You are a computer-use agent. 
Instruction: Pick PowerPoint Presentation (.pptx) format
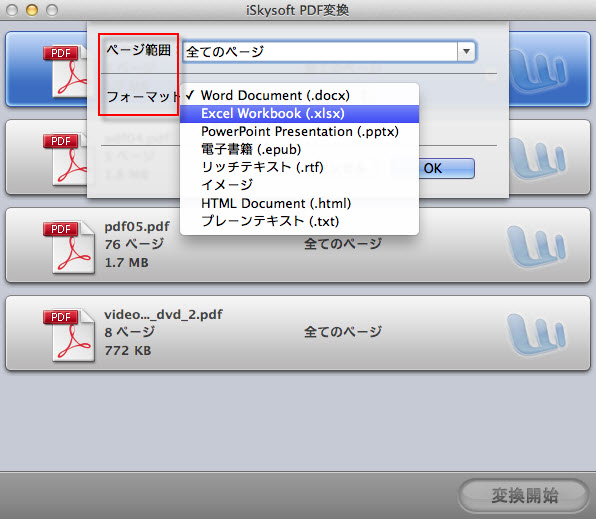(x=300, y=132)
